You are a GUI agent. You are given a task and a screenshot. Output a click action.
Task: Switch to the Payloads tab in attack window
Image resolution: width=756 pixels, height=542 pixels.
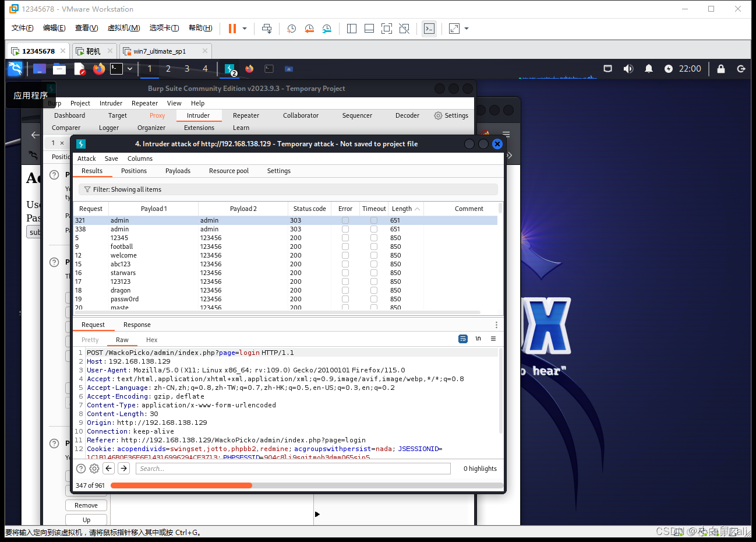(x=178, y=171)
